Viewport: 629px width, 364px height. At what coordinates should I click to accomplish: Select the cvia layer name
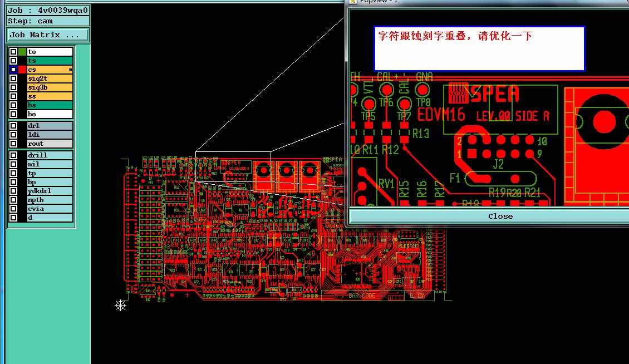point(50,209)
